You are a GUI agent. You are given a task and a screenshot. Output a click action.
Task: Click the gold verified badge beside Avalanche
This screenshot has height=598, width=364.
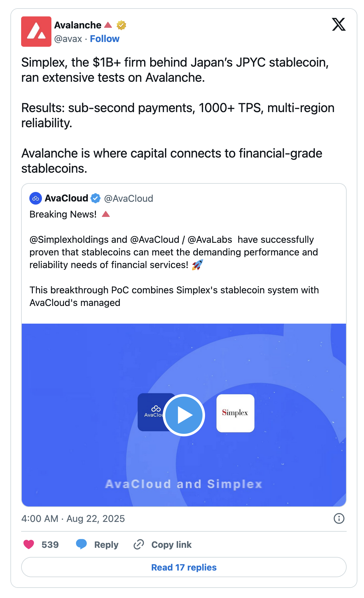coord(121,25)
